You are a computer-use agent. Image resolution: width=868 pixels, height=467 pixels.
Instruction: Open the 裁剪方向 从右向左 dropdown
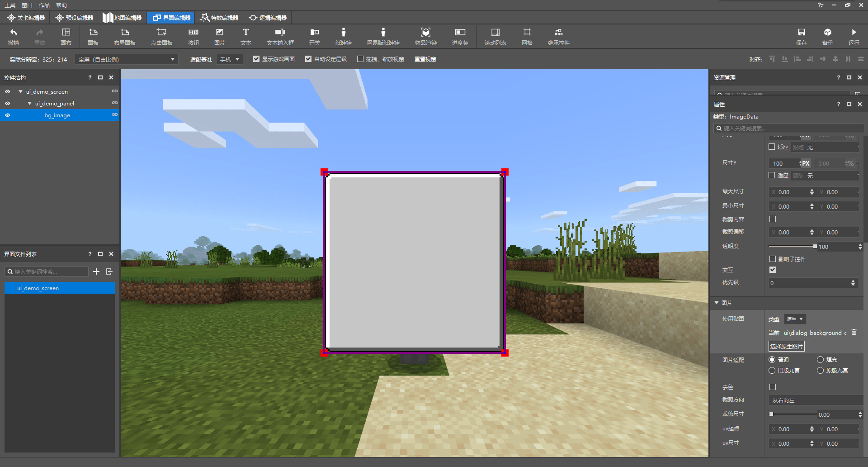816,400
